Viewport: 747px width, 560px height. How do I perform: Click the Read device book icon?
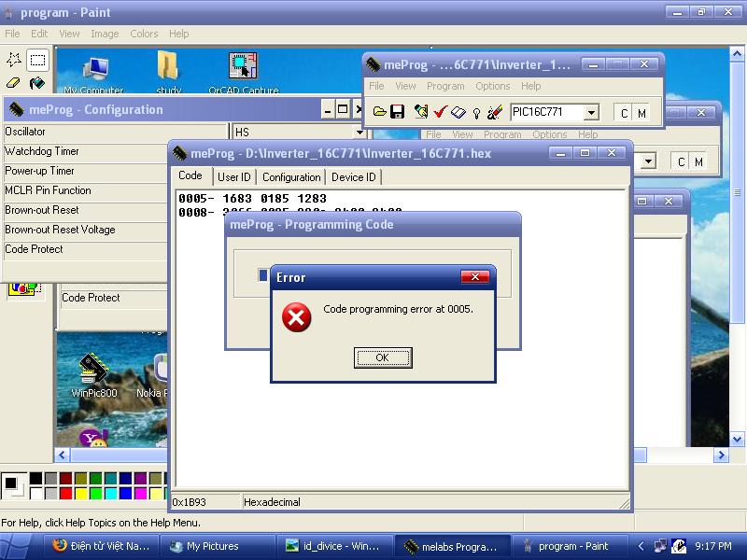click(458, 112)
